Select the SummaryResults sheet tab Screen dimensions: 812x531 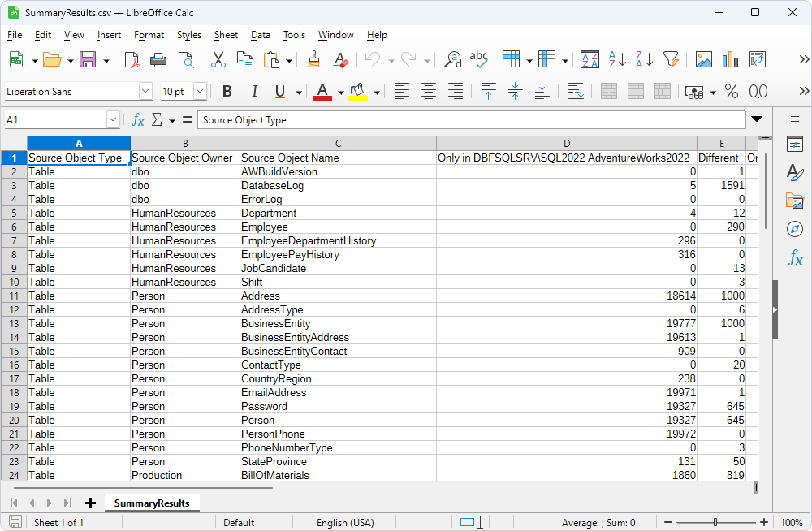[x=152, y=503]
